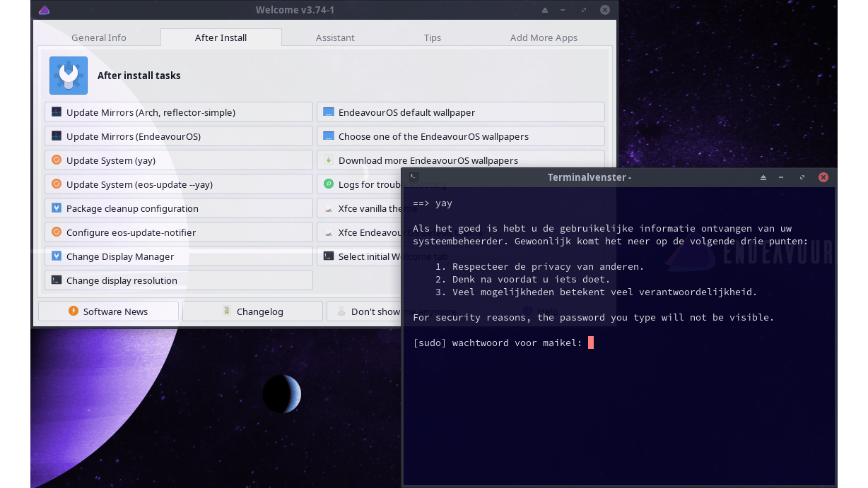Image resolution: width=868 pixels, height=488 pixels.
Task: Click the Update System (yay) refresh icon
Action: click(57, 160)
